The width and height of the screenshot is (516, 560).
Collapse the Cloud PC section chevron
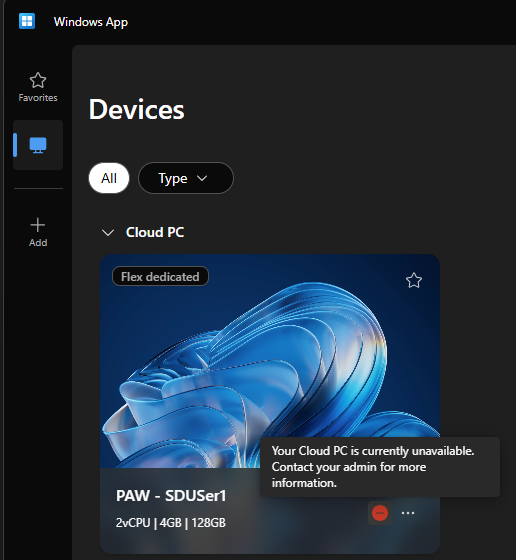[x=108, y=232]
